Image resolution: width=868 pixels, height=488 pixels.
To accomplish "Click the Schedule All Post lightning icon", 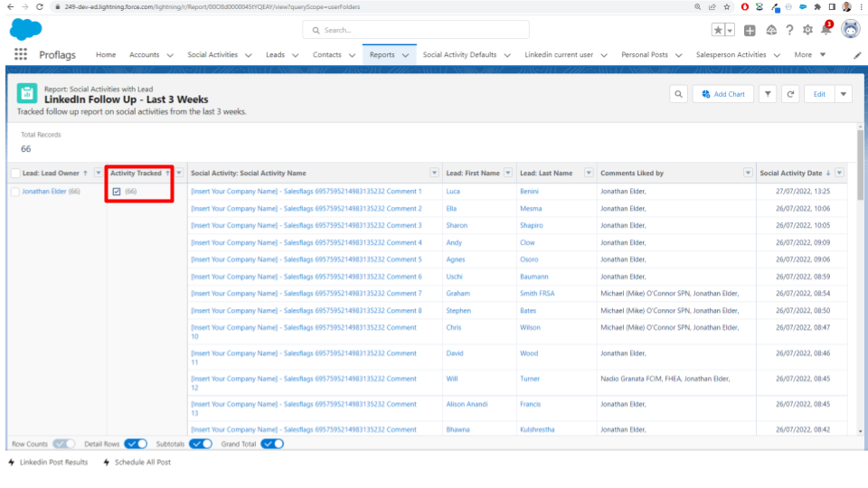I will 107,462.
